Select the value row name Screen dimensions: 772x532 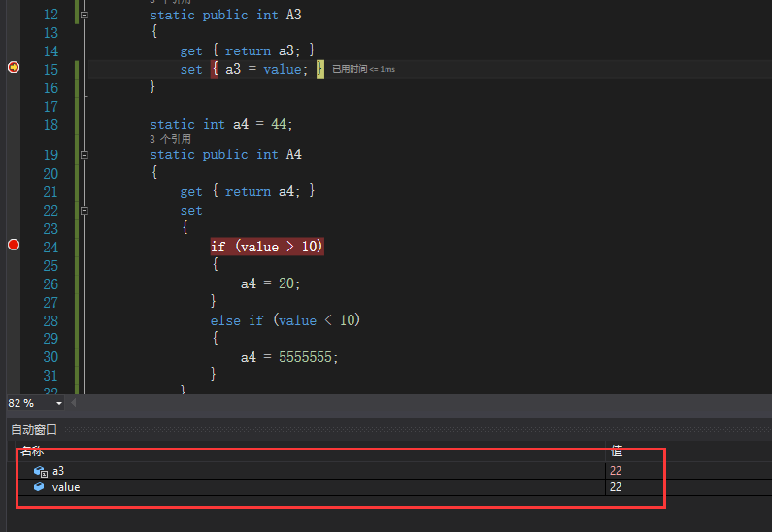tap(66, 487)
